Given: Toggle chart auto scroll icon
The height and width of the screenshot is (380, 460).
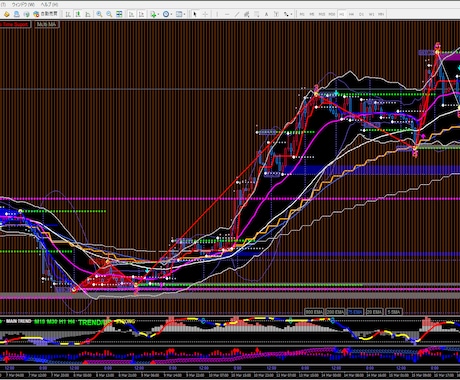Looking at the screenshot, I should [132, 14].
